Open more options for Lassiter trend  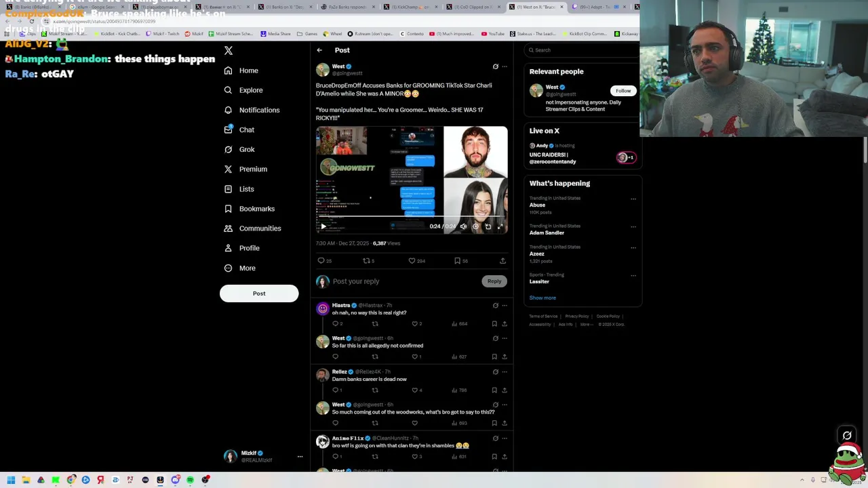(x=633, y=276)
